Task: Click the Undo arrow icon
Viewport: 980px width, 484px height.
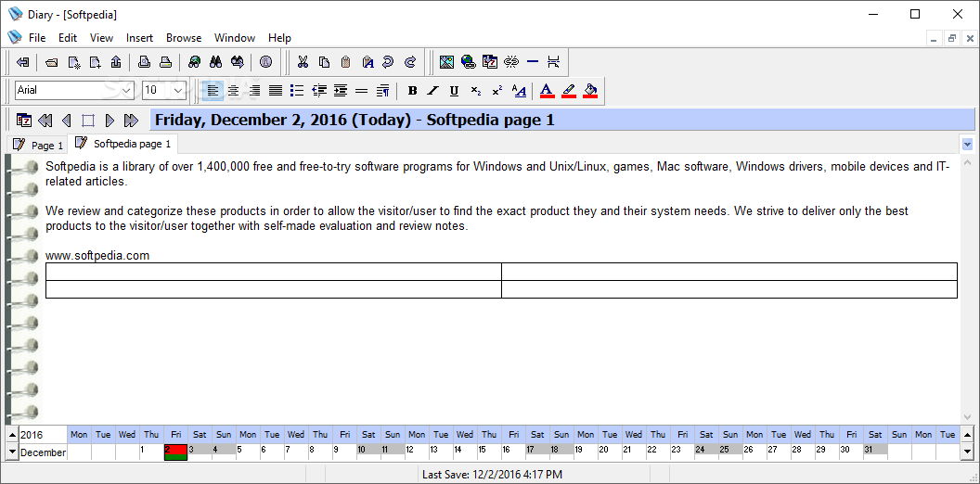Action: click(388, 62)
